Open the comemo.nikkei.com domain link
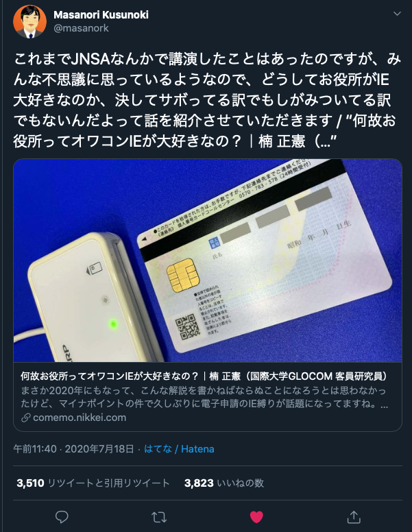This screenshot has height=532, width=412. pyautogui.click(x=80, y=418)
